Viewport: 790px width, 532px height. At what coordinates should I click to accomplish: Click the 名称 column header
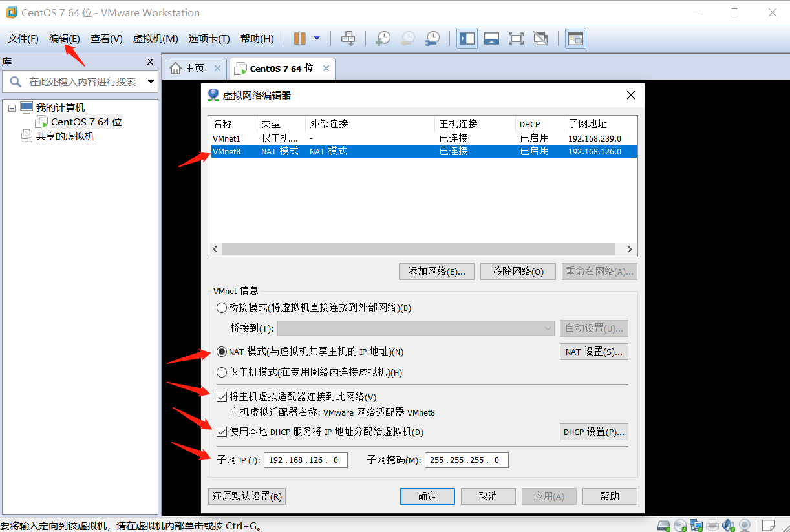coord(233,124)
